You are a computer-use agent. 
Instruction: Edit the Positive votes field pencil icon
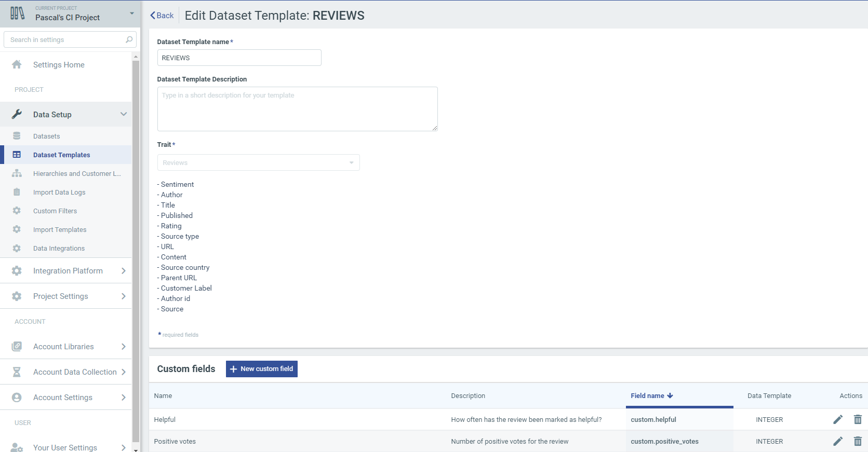tap(838, 441)
